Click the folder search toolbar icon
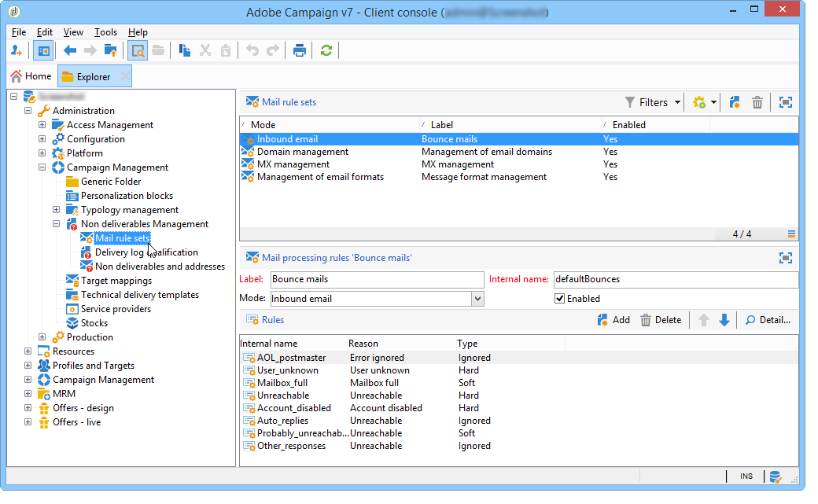 (x=138, y=50)
